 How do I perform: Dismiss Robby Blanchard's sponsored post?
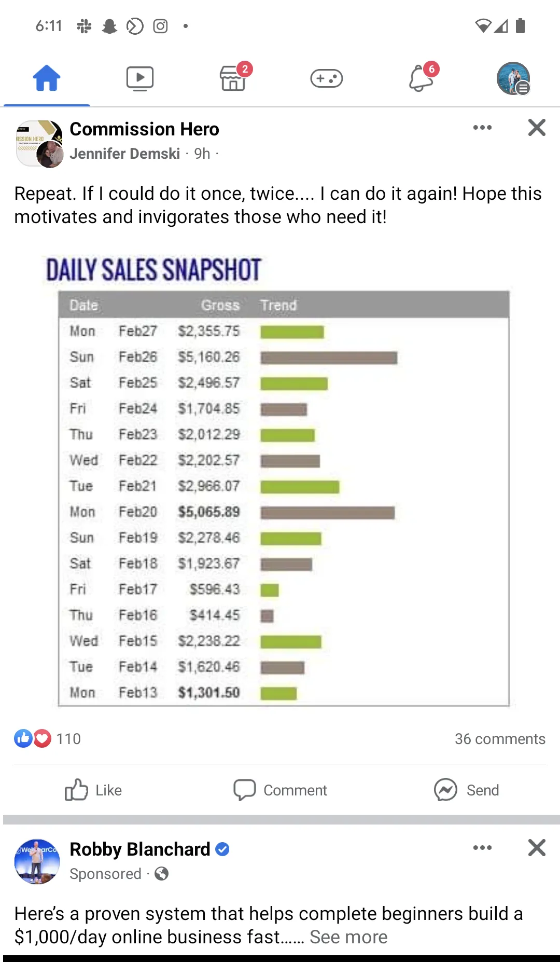click(537, 848)
